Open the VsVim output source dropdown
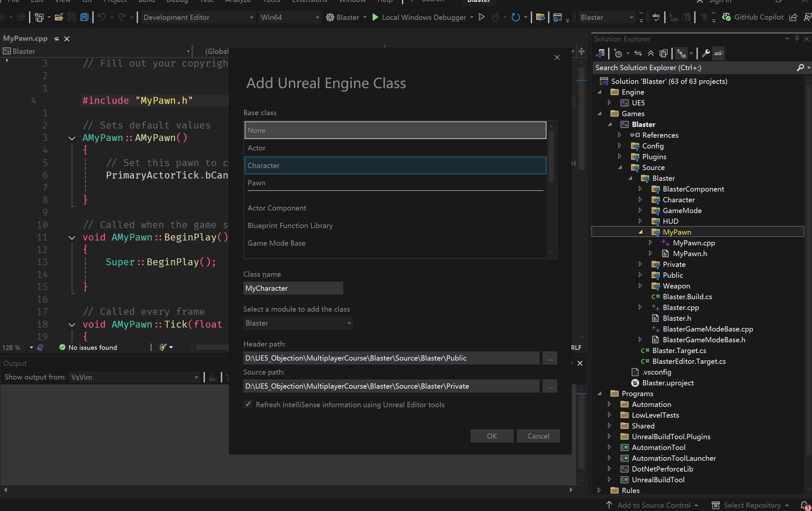The image size is (812, 511). pyautogui.click(x=134, y=377)
